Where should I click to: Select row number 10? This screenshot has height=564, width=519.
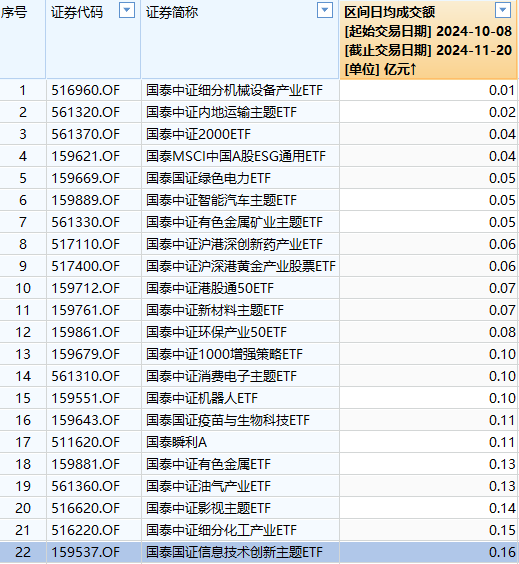23,288
